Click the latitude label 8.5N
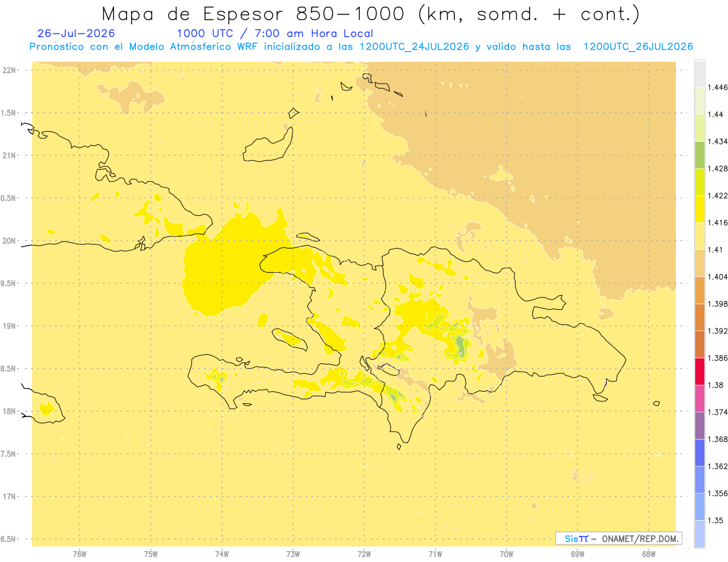This screenshot has height=562, width=728. [x=8, y=369]
